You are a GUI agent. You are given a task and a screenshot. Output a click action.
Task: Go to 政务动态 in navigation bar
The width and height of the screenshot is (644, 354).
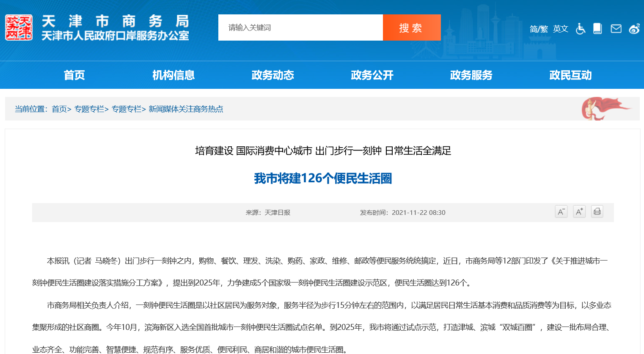pyautogui.click(x=272, y=75)
